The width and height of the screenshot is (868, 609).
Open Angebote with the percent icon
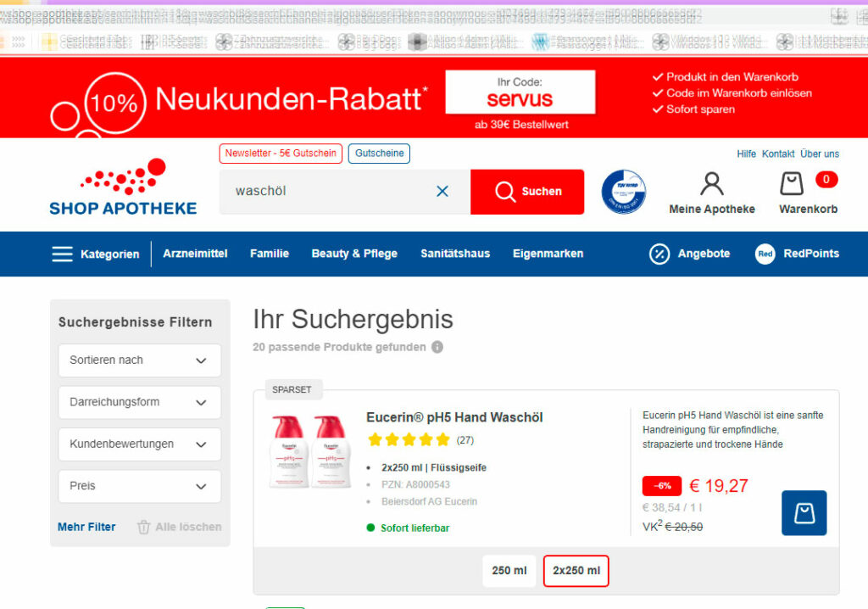pyautogui.click(x=689, y=254)
